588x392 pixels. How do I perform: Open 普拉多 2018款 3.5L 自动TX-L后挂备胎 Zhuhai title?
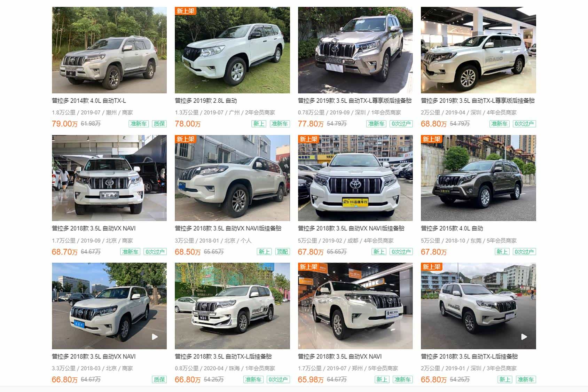(x=223, y=356)
